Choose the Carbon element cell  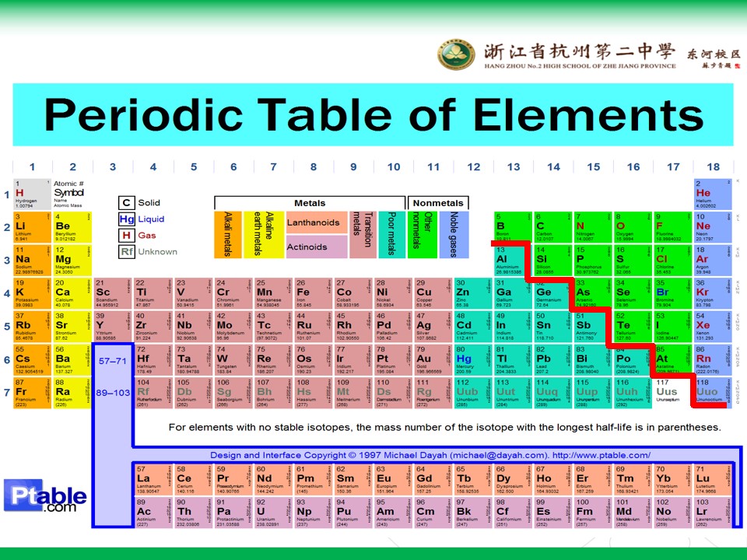tap(553, 227)
